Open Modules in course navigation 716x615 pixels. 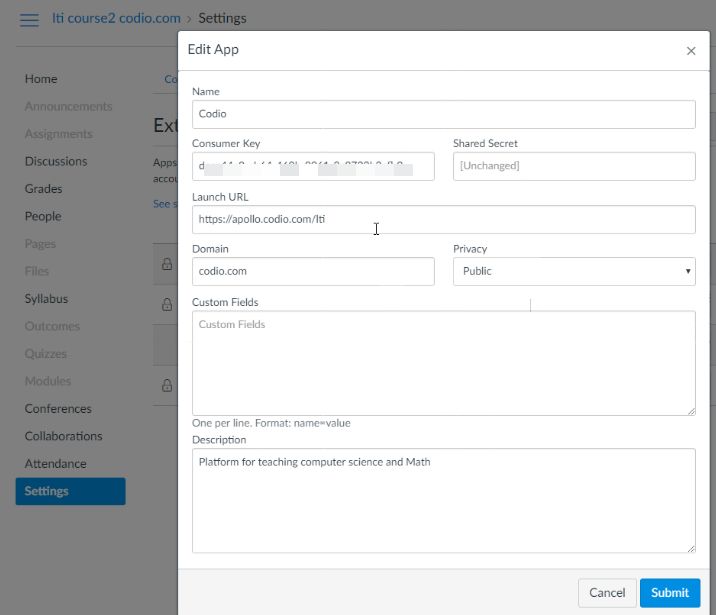tap(47, 381)
